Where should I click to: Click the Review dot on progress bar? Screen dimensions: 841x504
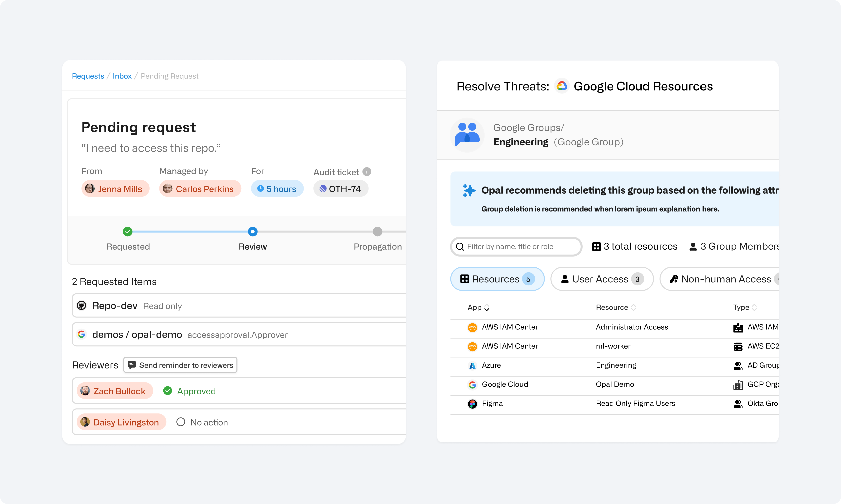[x=253, y=232]
